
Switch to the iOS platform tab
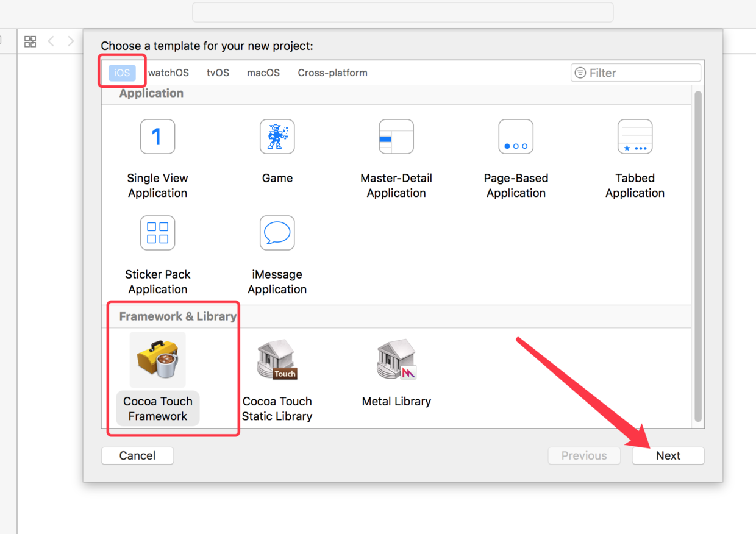122,73
